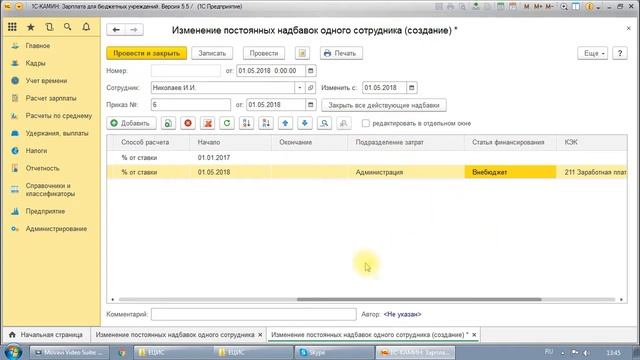Viewport: 640px width, 360px height.
Task: Click the find icon in table toolbar
Action: click(x=324, y=123)
